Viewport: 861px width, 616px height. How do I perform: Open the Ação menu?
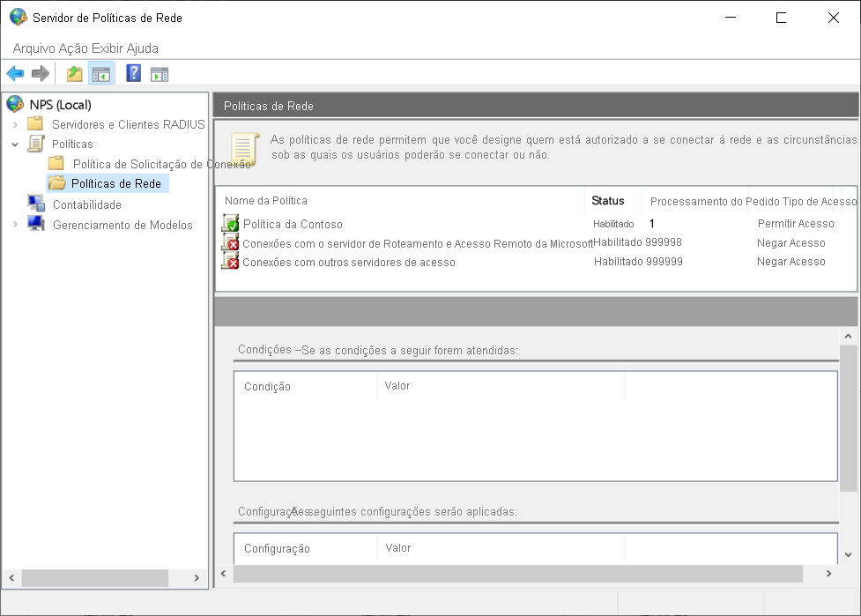tap(73, 48)
